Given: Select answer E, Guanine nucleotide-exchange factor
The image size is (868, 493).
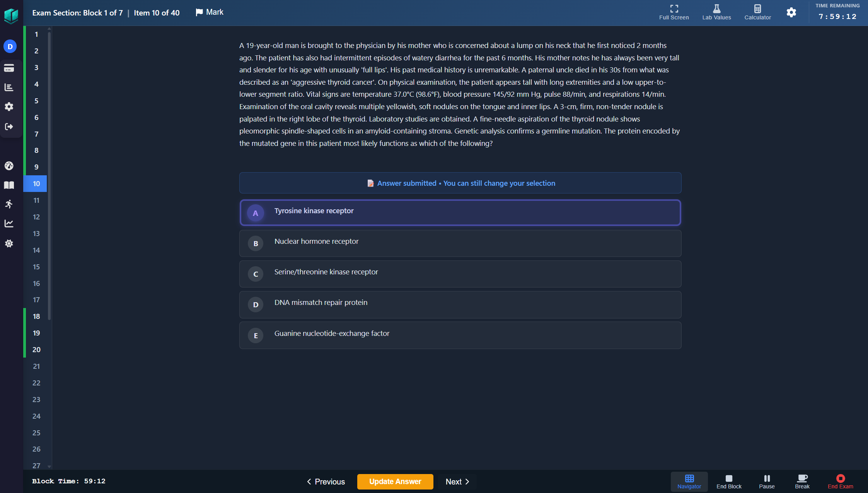Looking at the screenshot, I should tap(460, 335).
